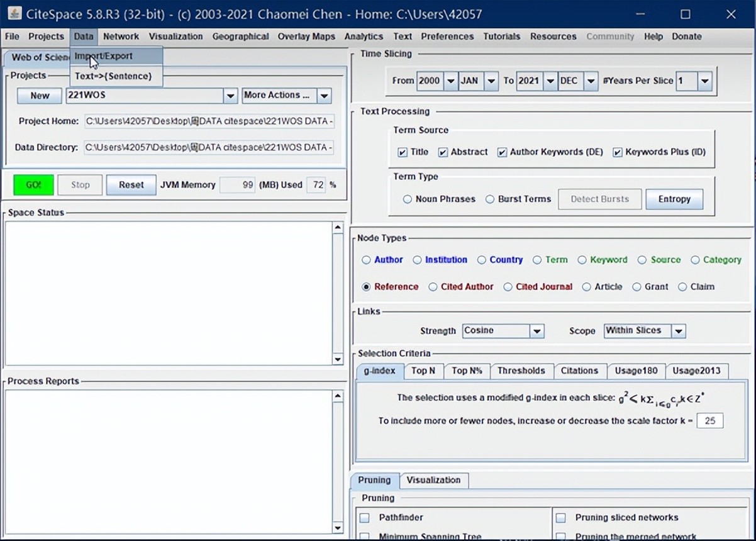The image size is (756, 541).
Task: Open the Visualization menu
Action: (175, 36)
